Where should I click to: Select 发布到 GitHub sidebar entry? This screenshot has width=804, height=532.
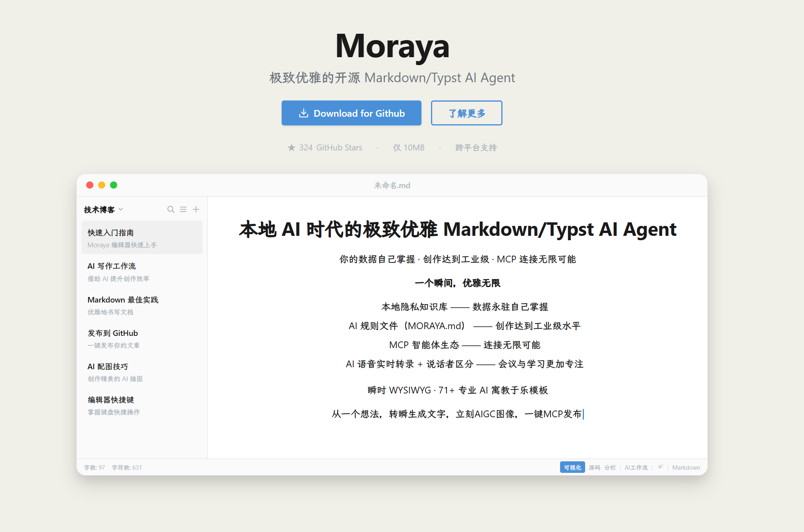[x=142, y=339]
